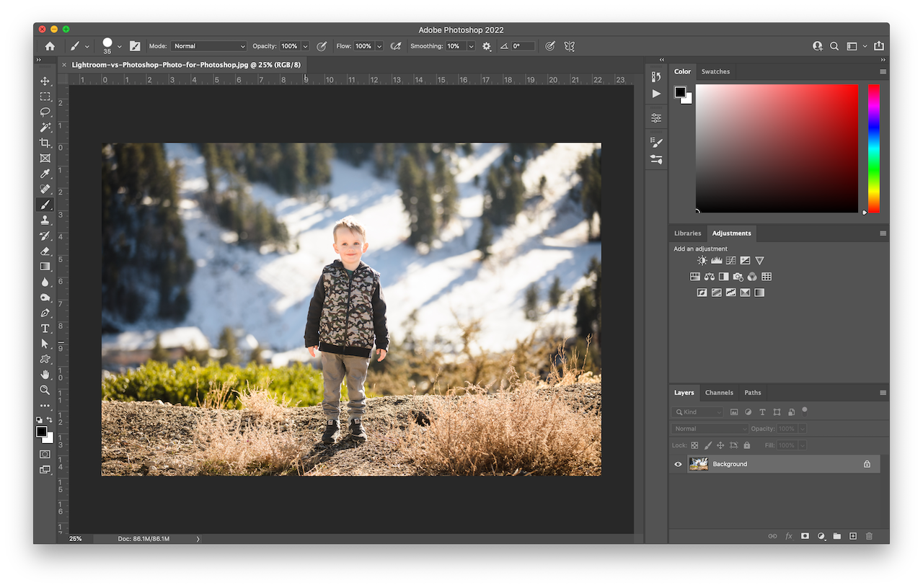Add a Curves adjustment

coord(731,260)
